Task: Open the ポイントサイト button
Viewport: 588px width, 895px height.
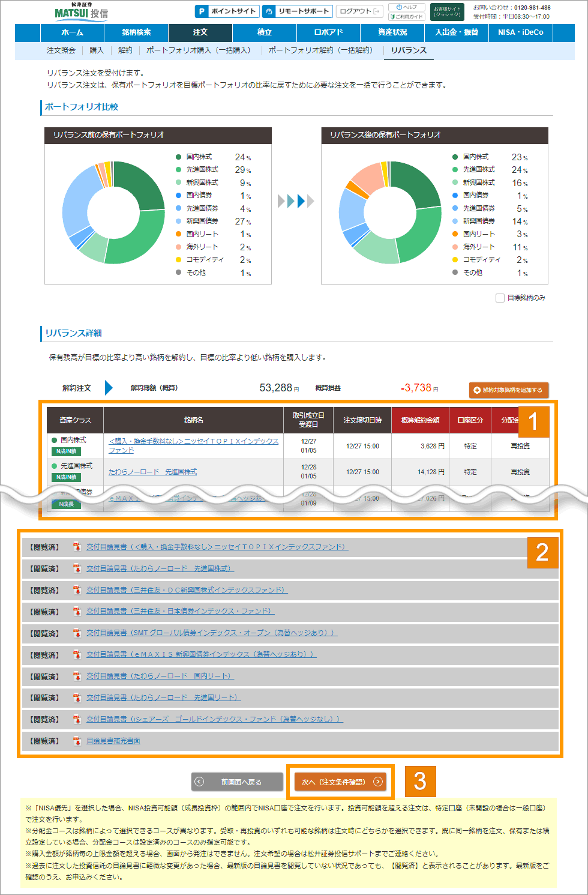Action: (227, 11)
